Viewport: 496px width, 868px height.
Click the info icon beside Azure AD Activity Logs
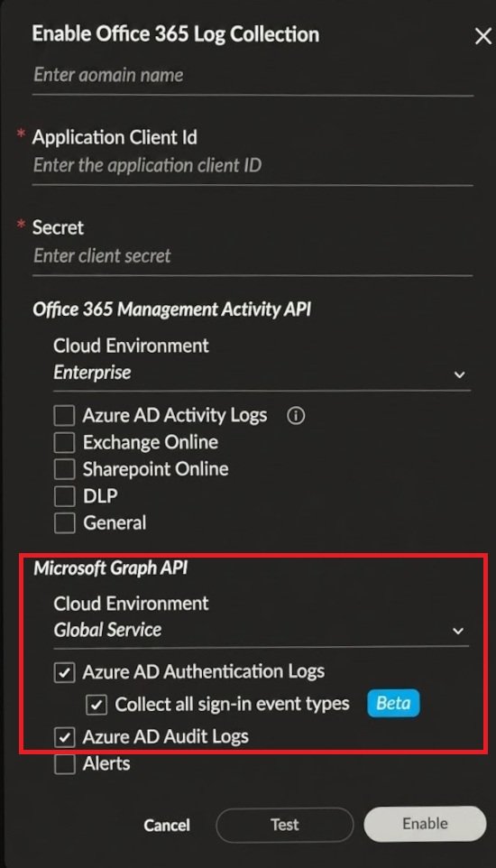[296, 416]
